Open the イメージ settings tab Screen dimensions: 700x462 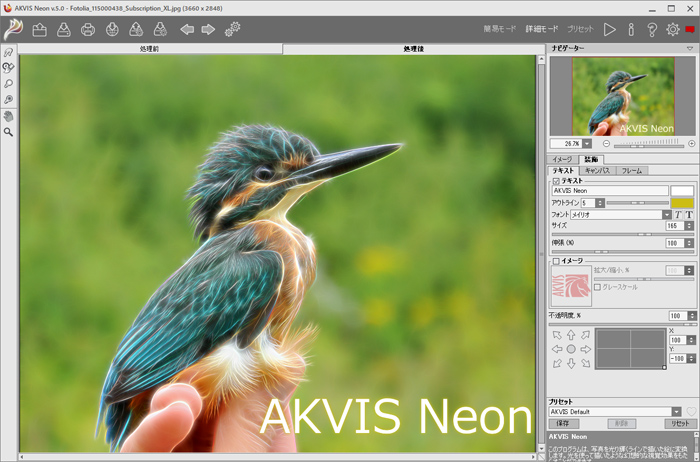pos(562,159)
